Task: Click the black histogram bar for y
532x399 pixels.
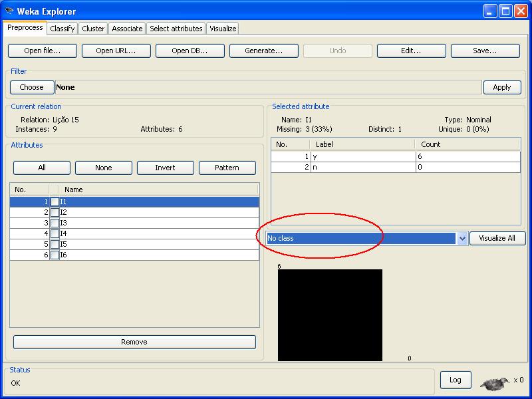Action: (330, 315)
